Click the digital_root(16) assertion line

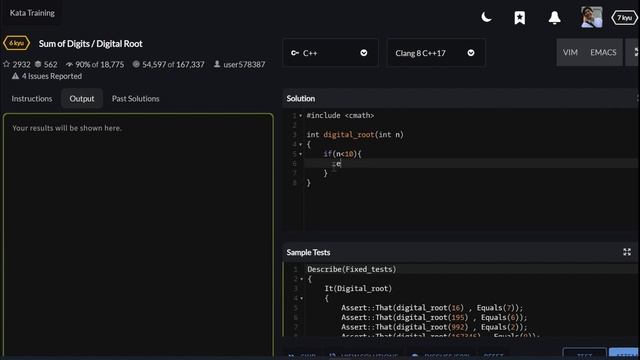click(x=432, y=307)
